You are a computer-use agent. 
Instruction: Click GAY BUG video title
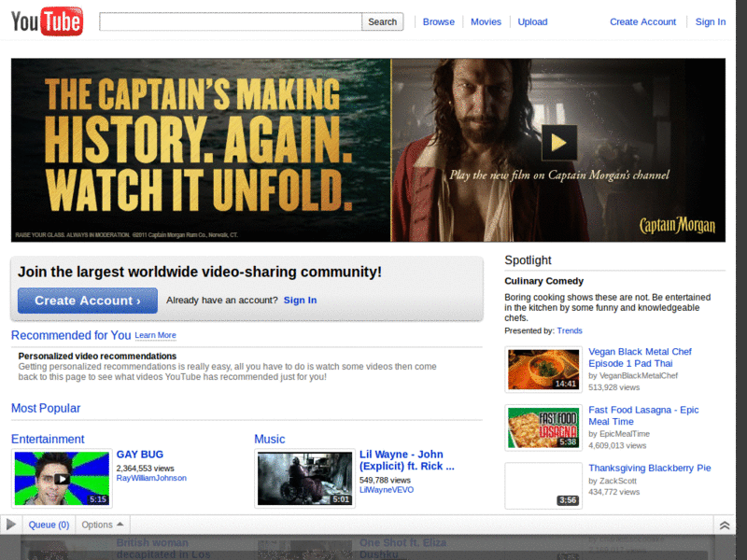tap(140, 455)
